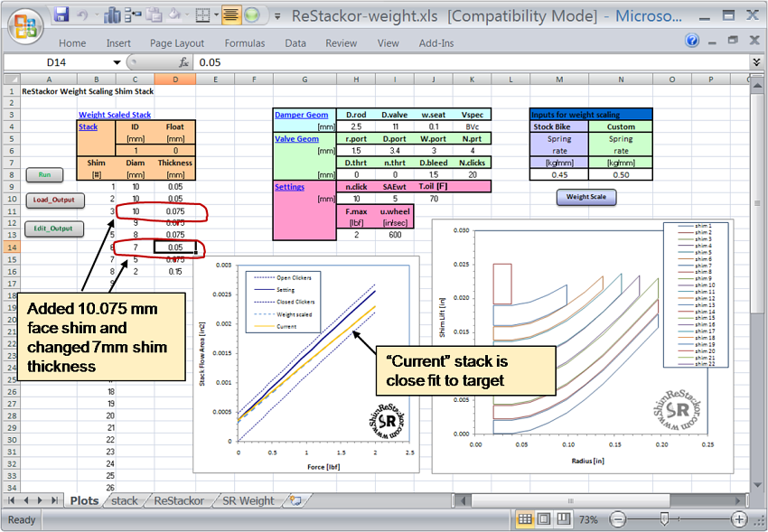Go to the last sheet tab arrow
Viewport: 768px width, 532px height.
click(54, 500)
